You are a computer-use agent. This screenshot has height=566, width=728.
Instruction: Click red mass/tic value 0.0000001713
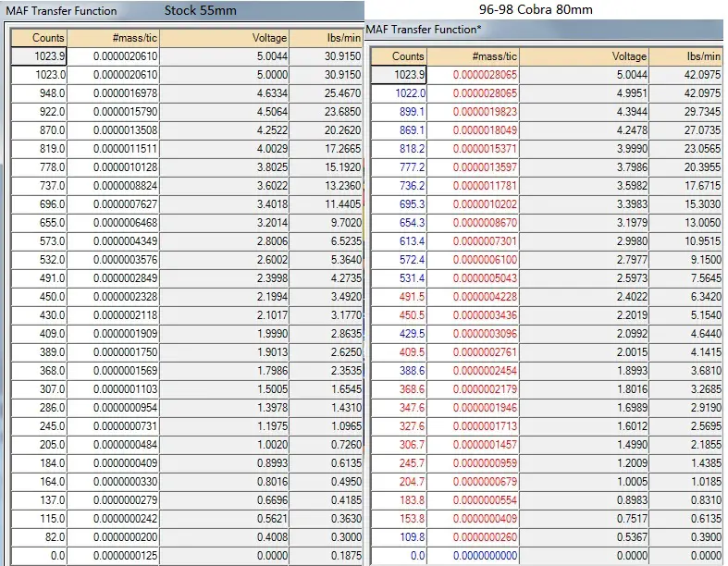[x=473, y=426]
